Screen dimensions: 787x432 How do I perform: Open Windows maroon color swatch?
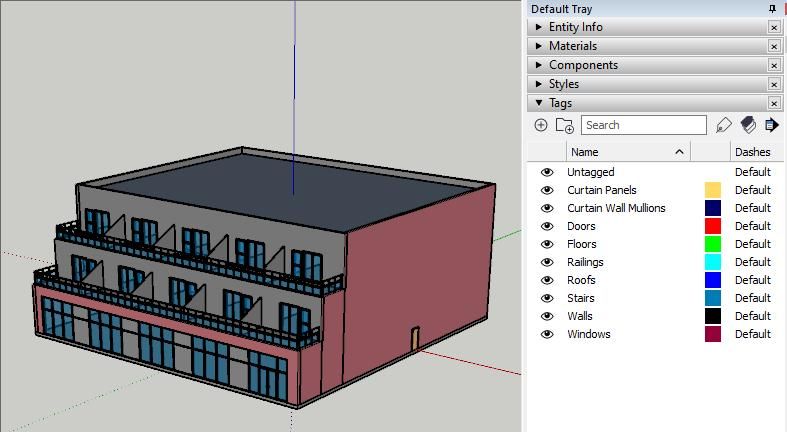pos(713,334)
